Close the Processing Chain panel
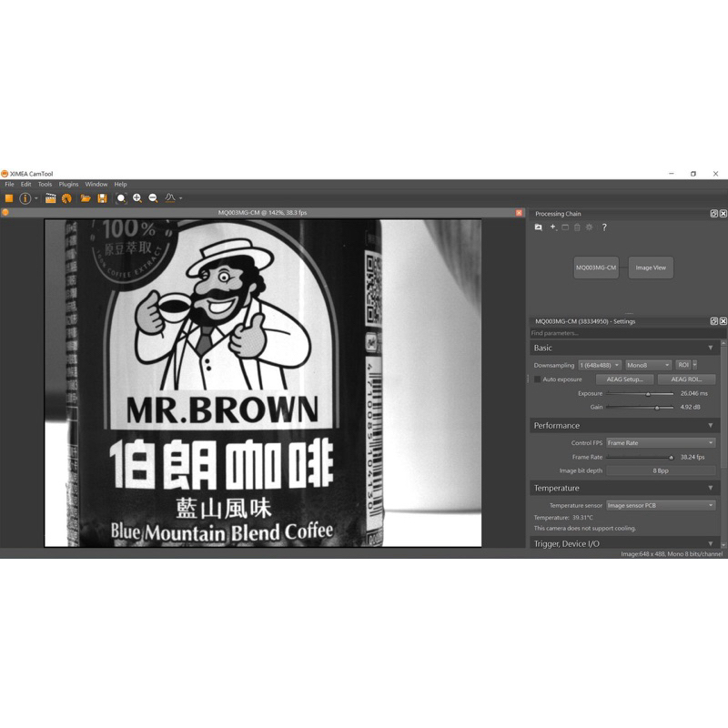 click(723, 214)
